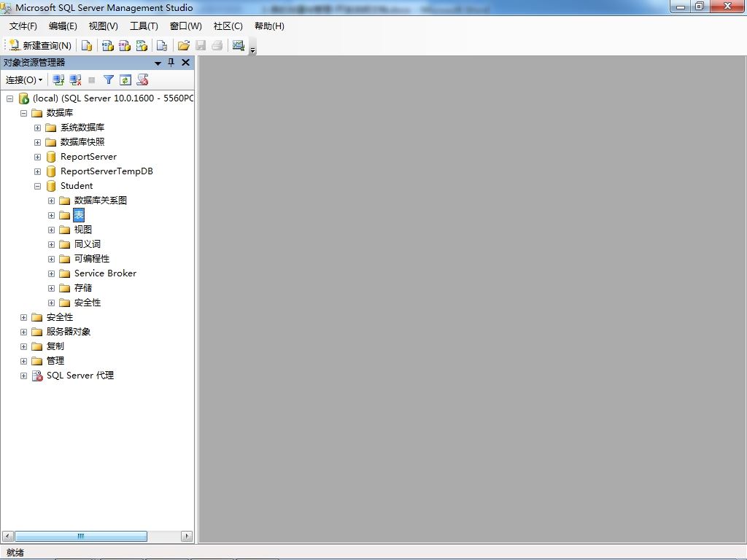Open the 编辑(E) menu
This screenshot has height=560, width=747.
63,26
